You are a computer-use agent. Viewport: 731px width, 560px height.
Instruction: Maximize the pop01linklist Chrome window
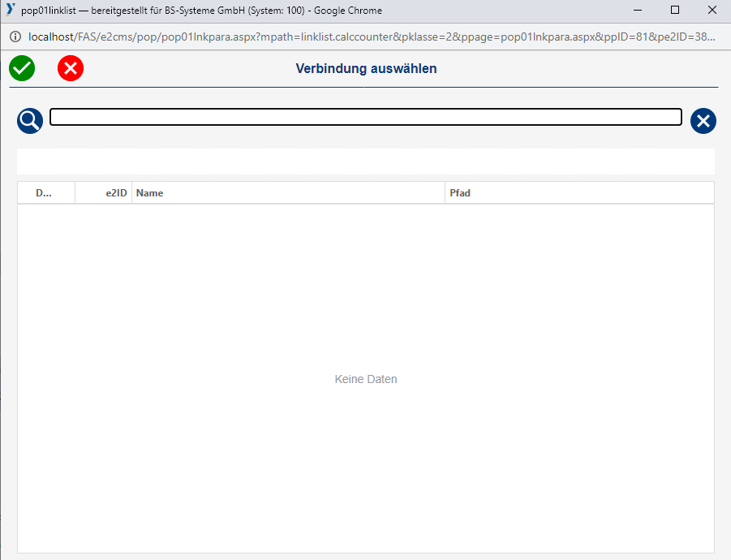point(675,11)
